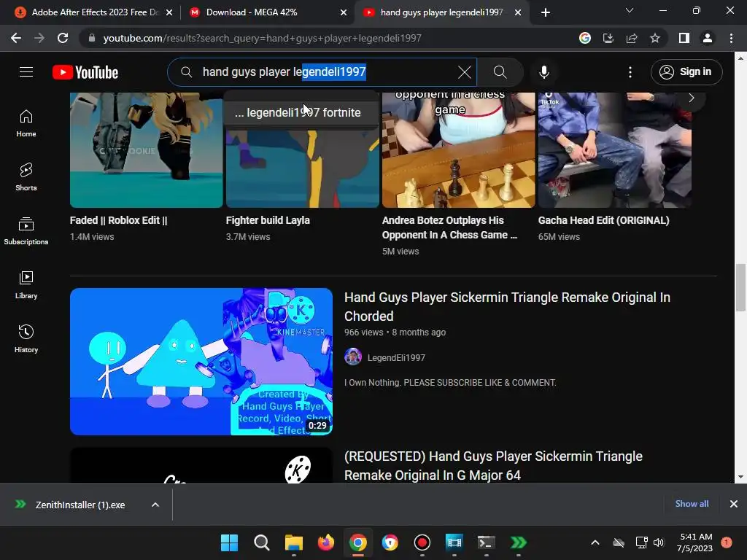
Task: Open green Zenith app in taskbar
Action: (x=519, y=542)
